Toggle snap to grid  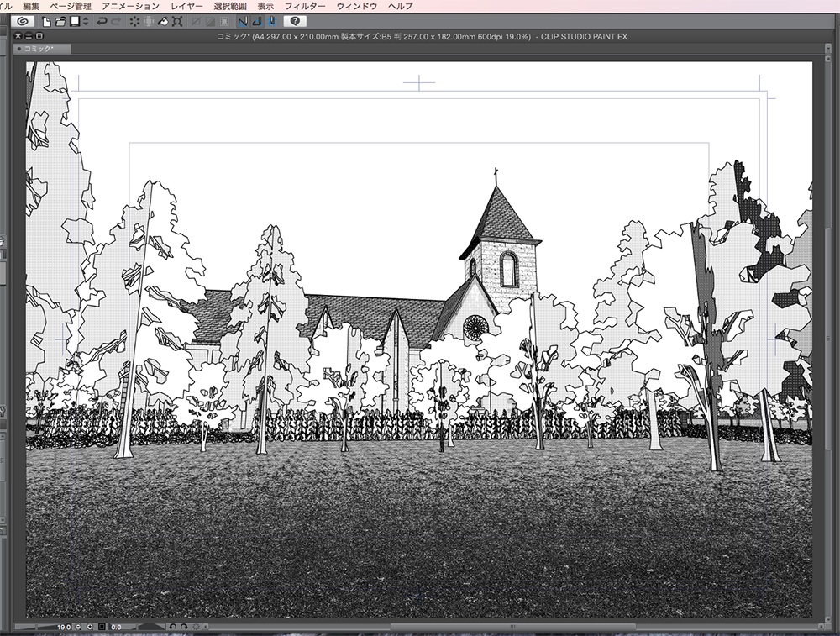tap(271, 22)
